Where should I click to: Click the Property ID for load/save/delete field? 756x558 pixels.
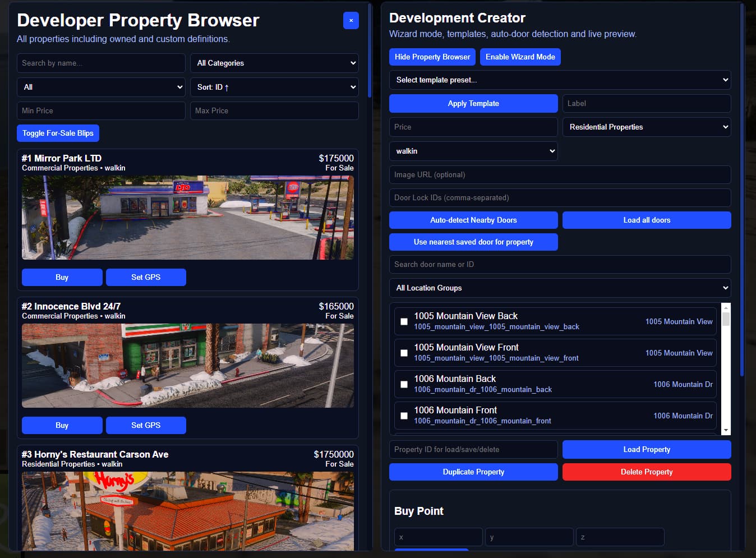(473, 449)
